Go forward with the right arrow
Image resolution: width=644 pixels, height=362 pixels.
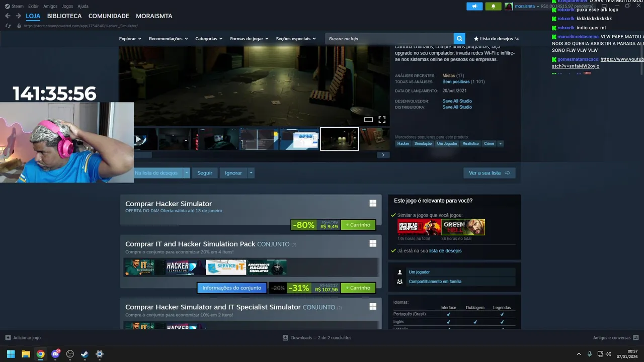click(18, 16)
